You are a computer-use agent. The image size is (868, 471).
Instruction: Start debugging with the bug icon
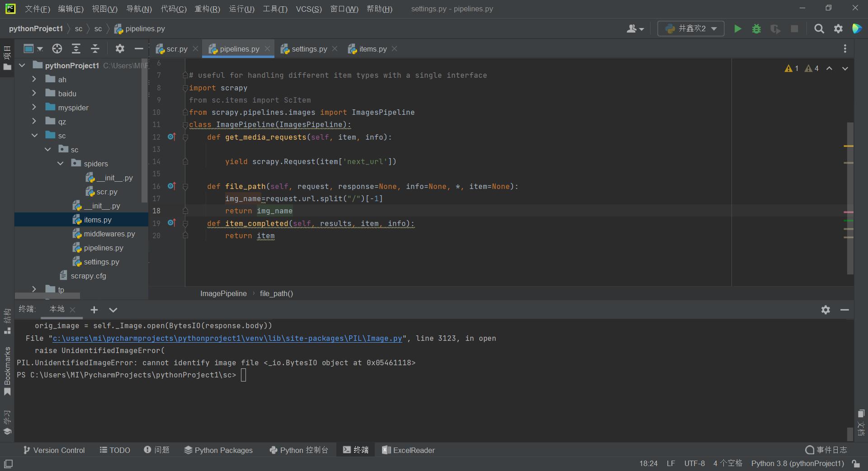[x=756, y=29]
